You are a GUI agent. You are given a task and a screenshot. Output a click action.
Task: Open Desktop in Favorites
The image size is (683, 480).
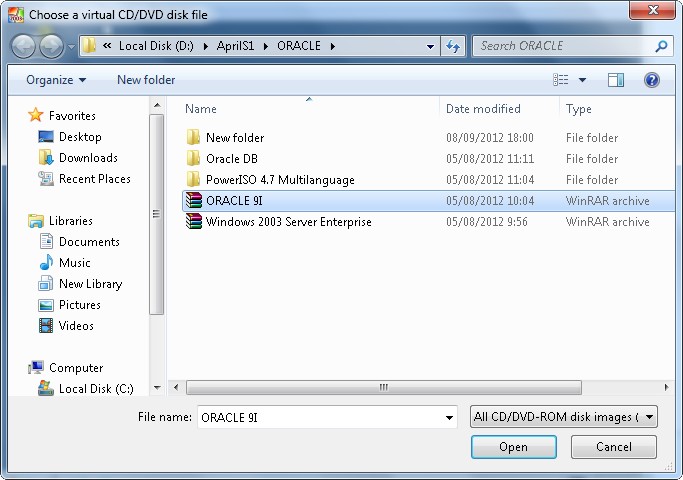(x=80, y=137)
